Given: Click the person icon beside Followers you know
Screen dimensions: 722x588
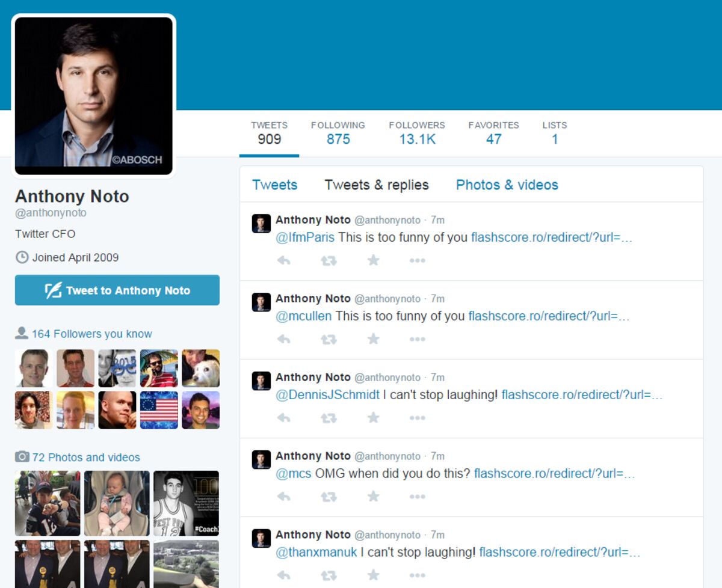Looking at the screenshot, I should click(22, 333).
